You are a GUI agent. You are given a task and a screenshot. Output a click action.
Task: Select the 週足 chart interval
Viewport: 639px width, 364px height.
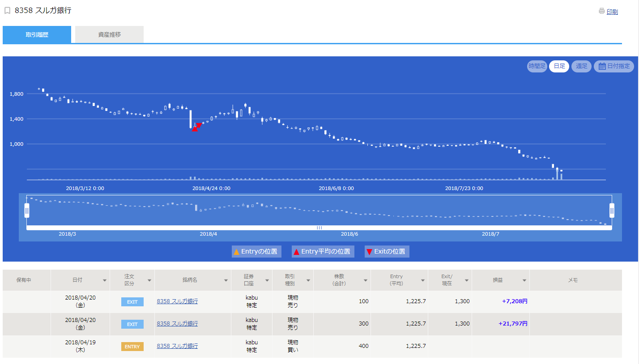point(581,66)
